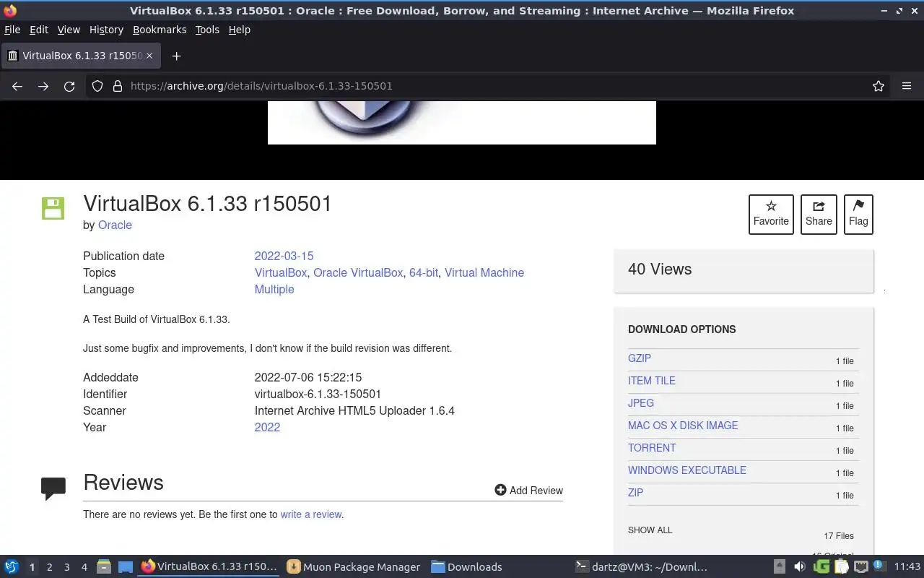The height and width of the screenshot is (578, 924).
Task: Open the network connection tray icon
Action: click(x=860, y=567)
